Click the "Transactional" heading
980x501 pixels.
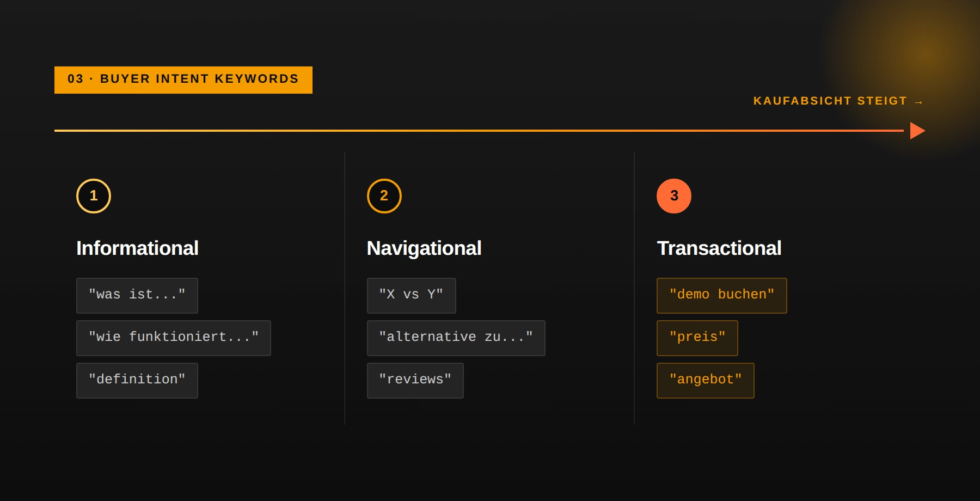pos(719,248)
